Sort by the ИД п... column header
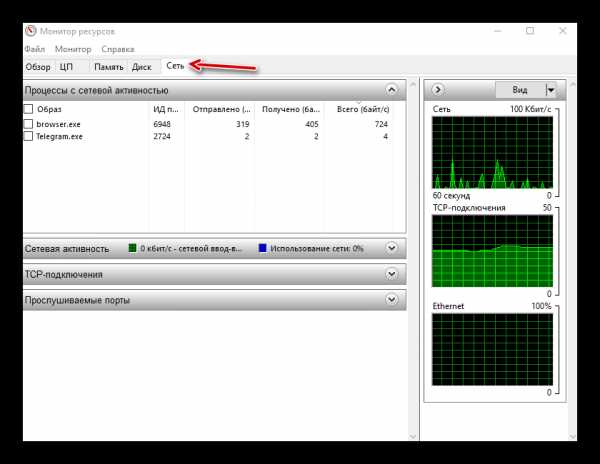The image size is (600, 464). click(166, 109)
